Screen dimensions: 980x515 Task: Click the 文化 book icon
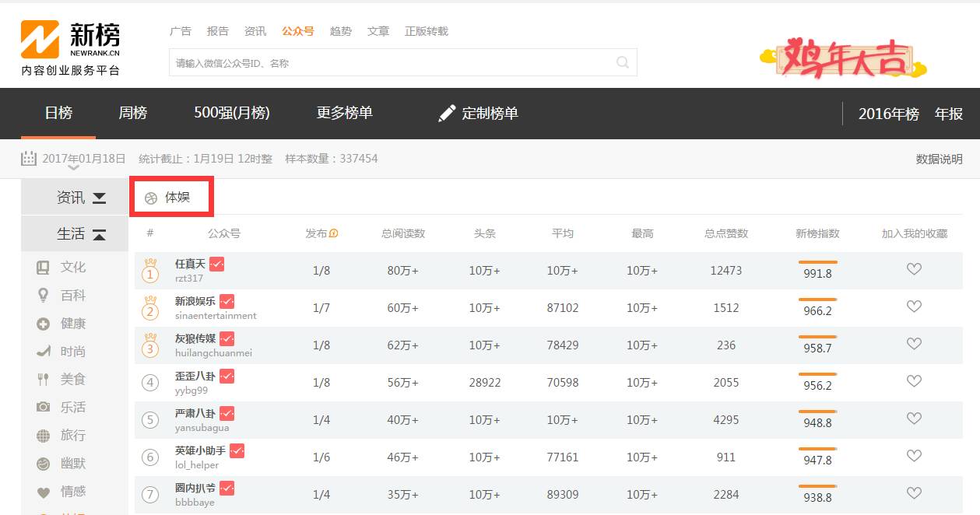pyautogui.click(x=43, y=267)
